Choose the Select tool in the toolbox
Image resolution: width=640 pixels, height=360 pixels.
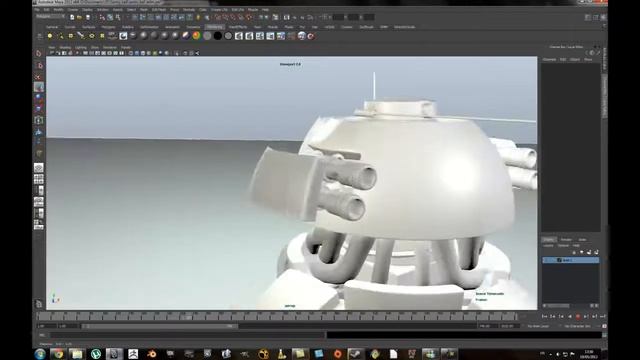pyautogui.click(x=39, y=53)
